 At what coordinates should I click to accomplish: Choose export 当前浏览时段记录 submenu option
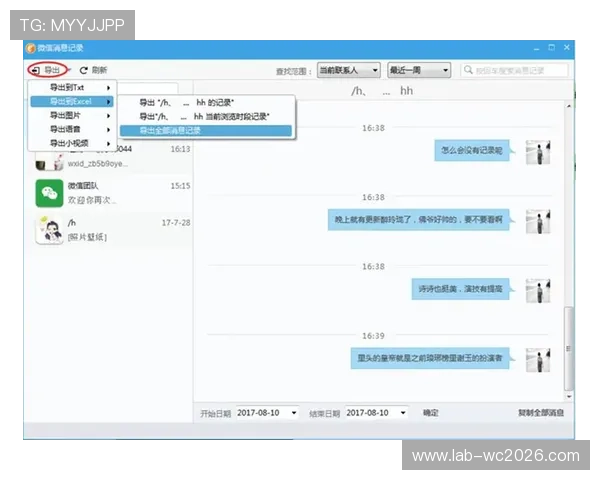206,116
